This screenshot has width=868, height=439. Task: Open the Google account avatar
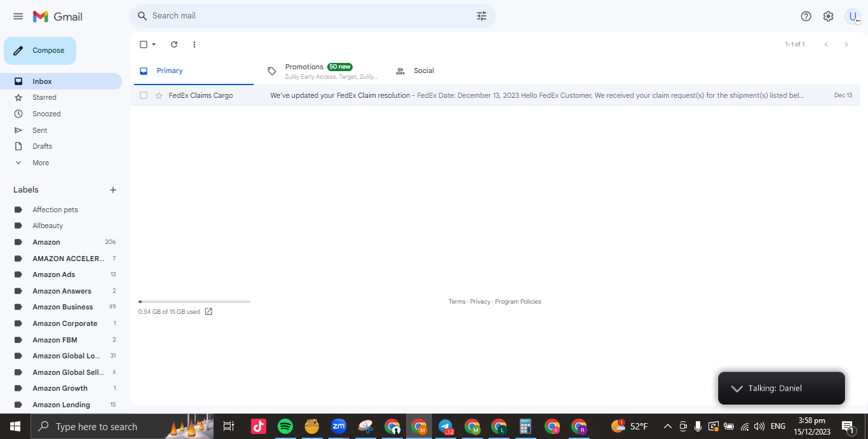coord(853,17)
